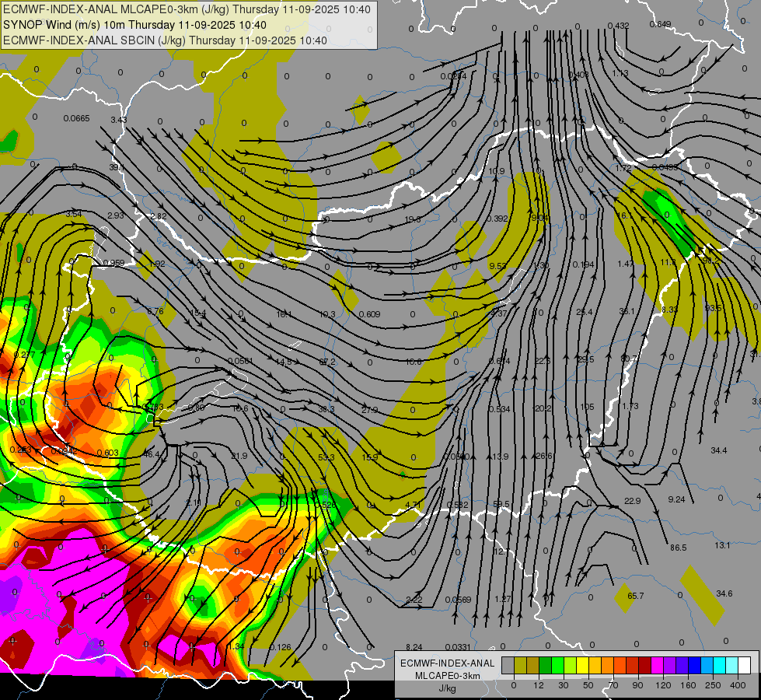Image resolution: width=761 pixels, height=700 pixels.
Task: Click the legend tick label '120'
Action: [663, 685]
